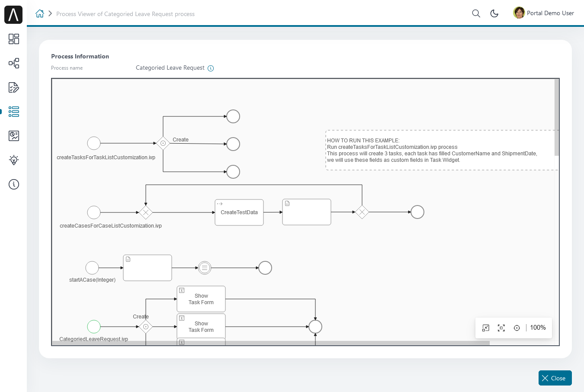The width and height of the screenshot is (584, 392).
Task: Select the second exclusive gateway before end event
Action: click(x=362, y=212)
